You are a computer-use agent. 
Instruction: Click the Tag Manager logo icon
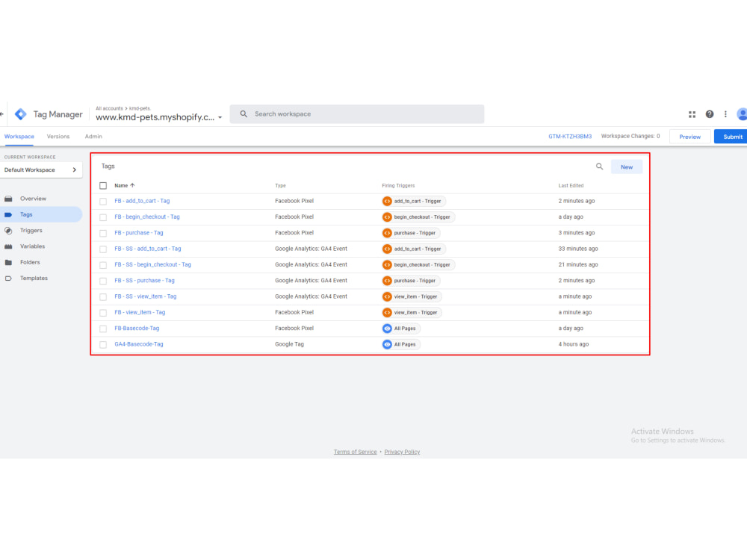coord(20,114)
